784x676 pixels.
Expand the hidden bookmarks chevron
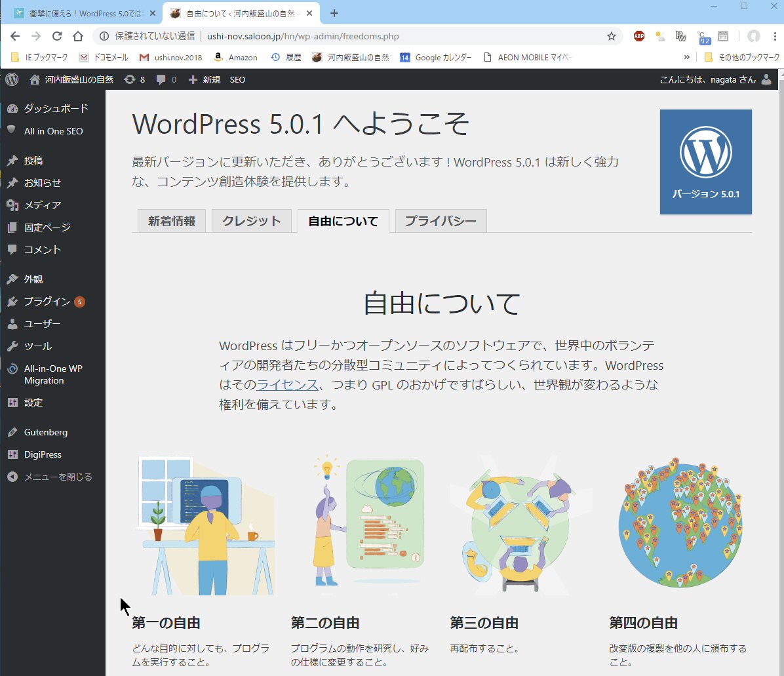pos(686,57)
